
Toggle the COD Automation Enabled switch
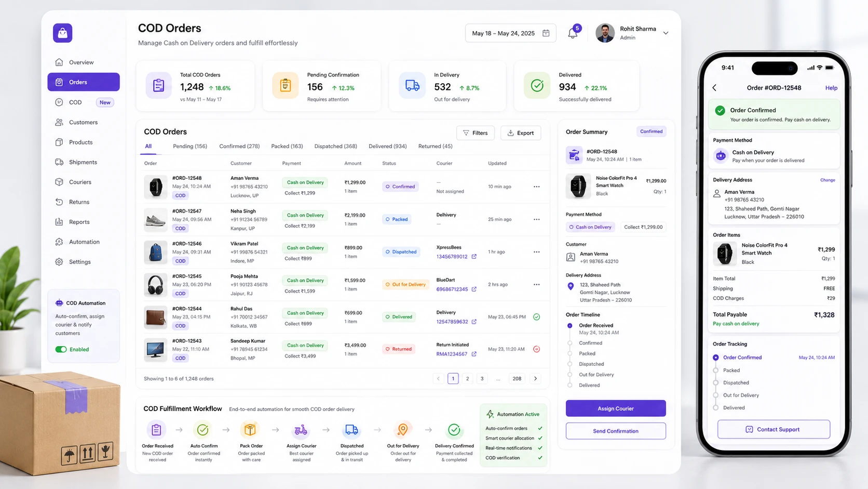click(61, 349)
